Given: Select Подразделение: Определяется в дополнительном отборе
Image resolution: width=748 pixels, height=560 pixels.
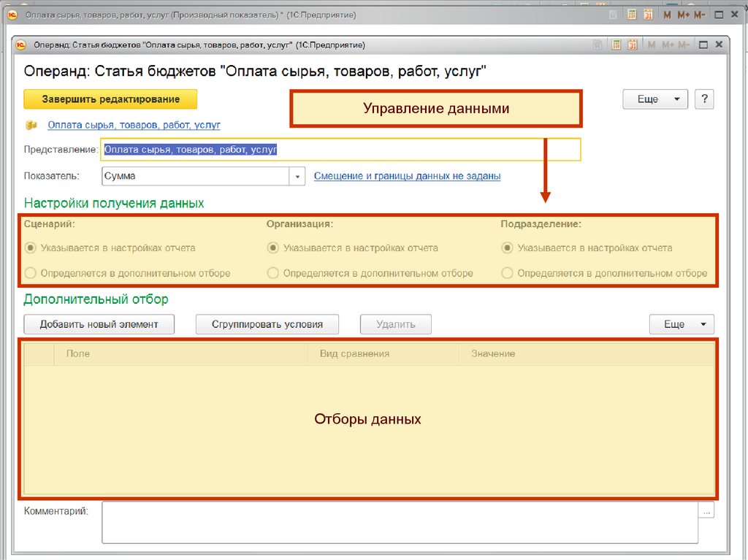Looking at the screenshot, I should pyautogui.click(x=604, y=273).
